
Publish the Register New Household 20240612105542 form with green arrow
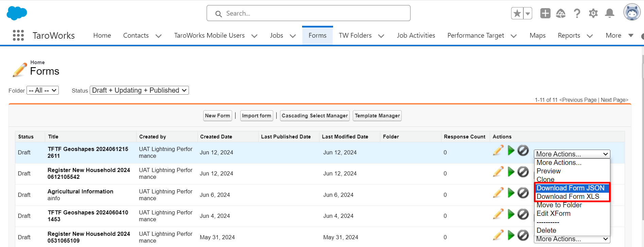tap(511, 172)
